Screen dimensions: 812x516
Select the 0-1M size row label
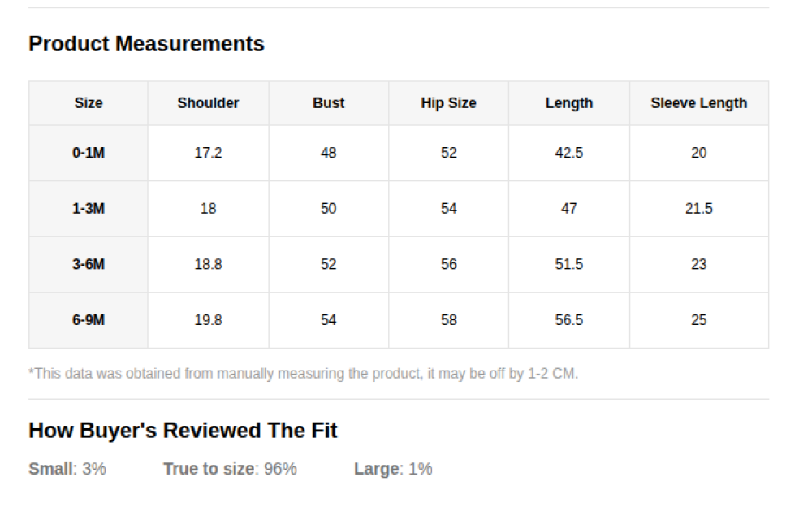tap(89, 153)
